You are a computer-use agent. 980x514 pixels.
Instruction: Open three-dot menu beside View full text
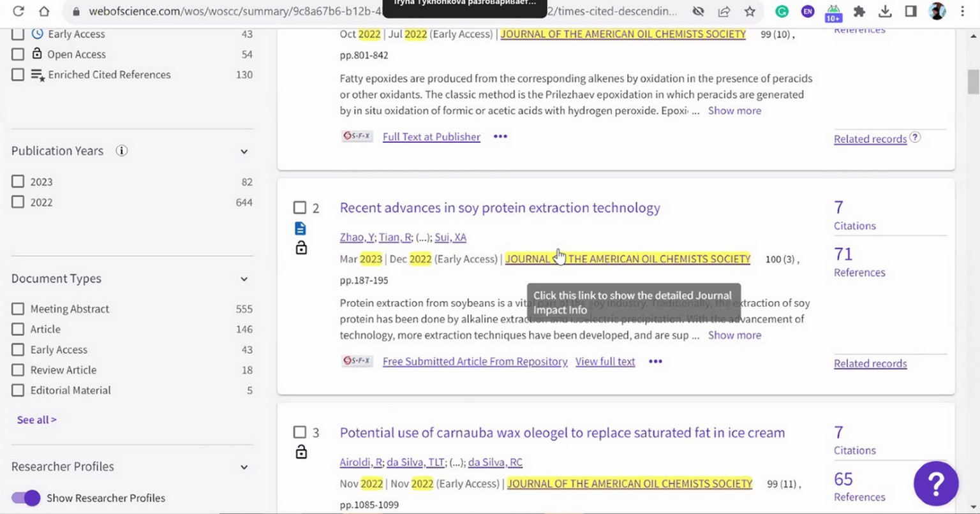coord(655,362)
